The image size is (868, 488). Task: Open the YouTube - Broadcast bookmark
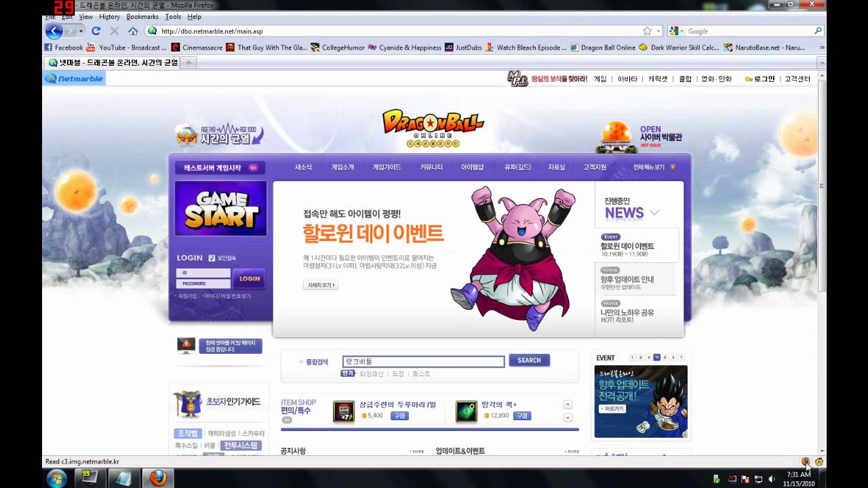click(x=126, y=47)
